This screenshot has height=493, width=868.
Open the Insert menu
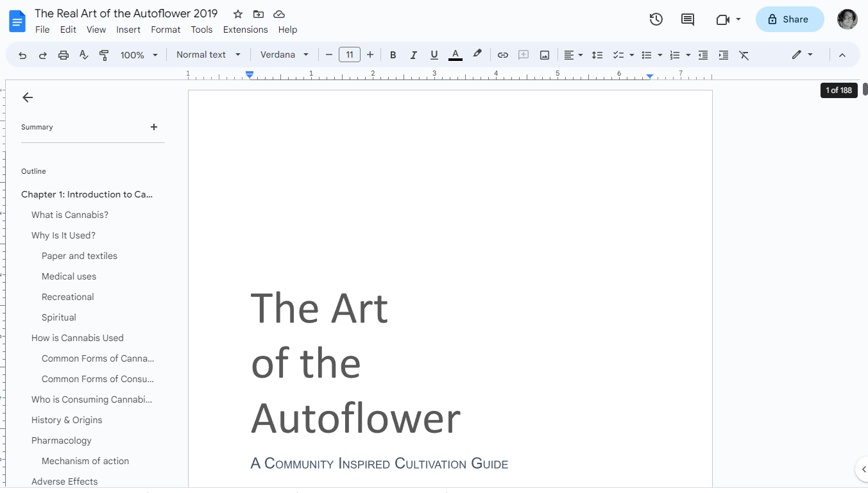pyautogui.click(x=128, y=29)
